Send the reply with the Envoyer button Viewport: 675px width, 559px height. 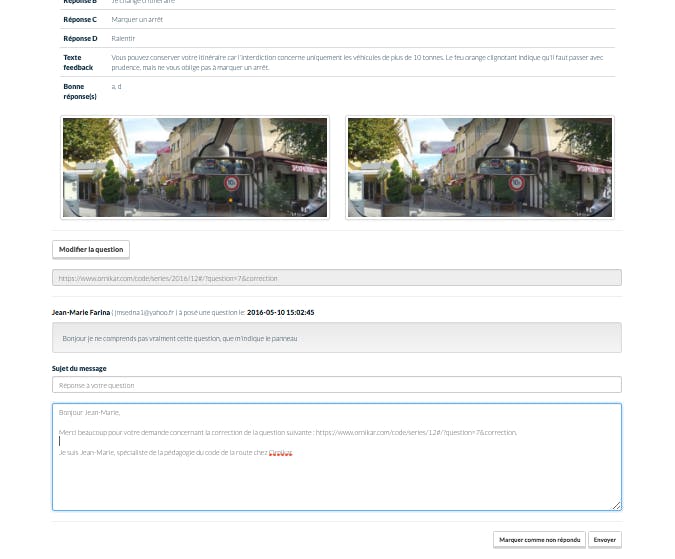click(x=604, y=540)
